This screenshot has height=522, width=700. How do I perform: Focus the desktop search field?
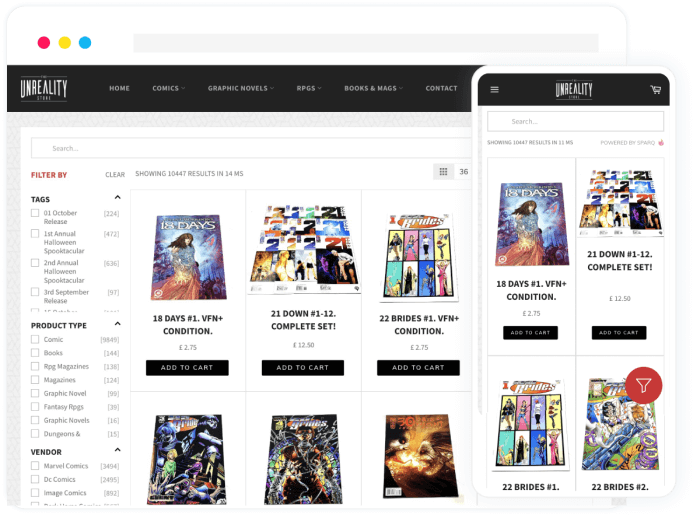point(250,148)
